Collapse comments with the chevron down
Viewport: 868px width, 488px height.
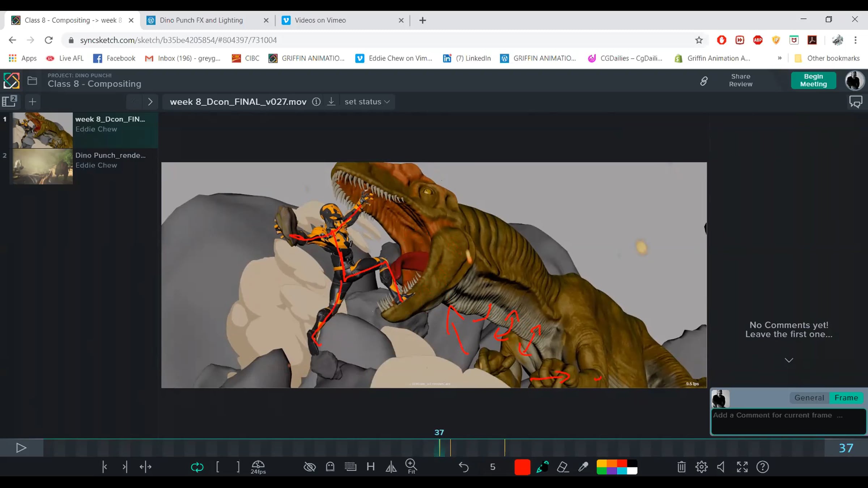pyautogui.click(x=789, y=360)
